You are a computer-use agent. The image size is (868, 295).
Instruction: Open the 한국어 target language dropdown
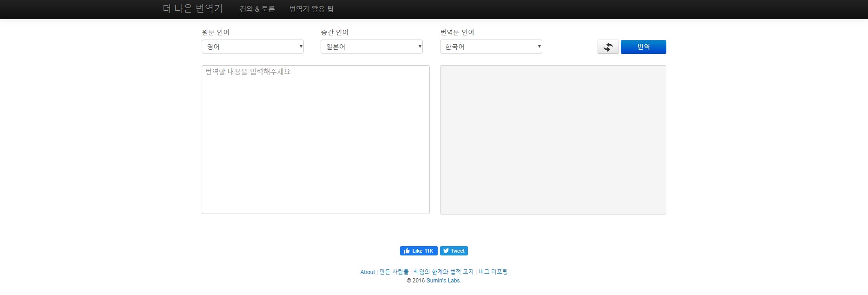pyautogui.click(x=491, y=47)
